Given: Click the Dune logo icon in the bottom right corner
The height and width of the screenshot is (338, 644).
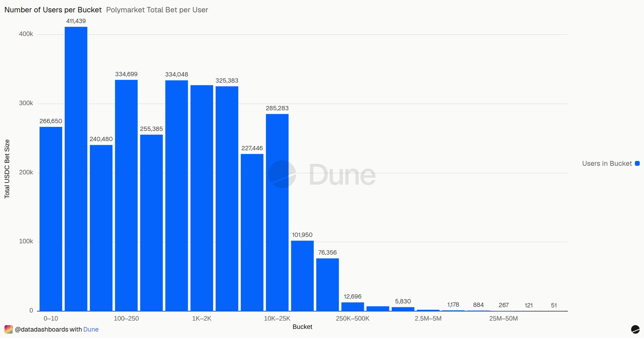Looking at the screenshot, I should click(635, 329).
